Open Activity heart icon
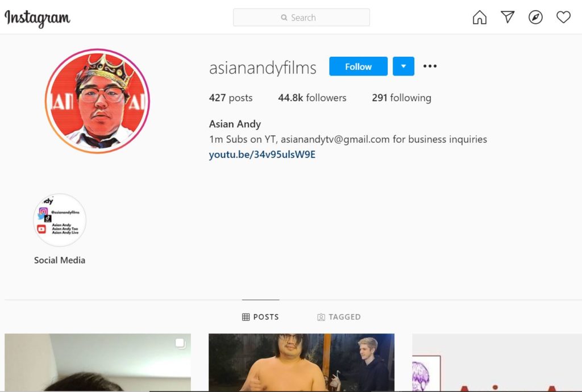The width and height of the screenshot is (582, 392). point(563,17)
